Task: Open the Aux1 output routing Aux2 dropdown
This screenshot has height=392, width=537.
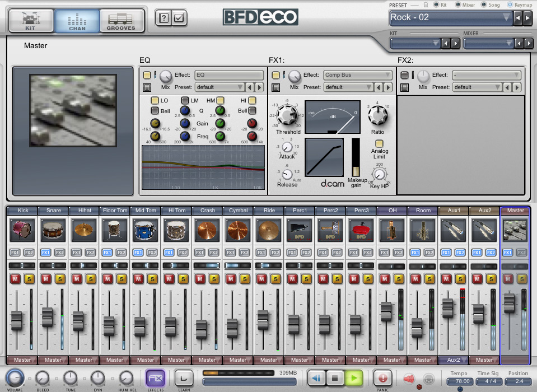Action: pos(454,360)
